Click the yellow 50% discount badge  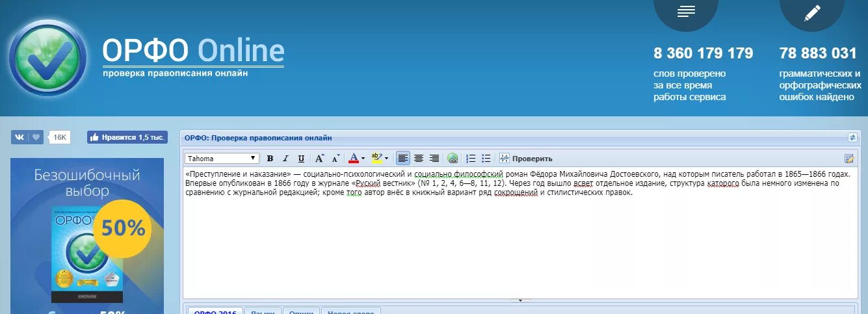click(x=122, y=229)
